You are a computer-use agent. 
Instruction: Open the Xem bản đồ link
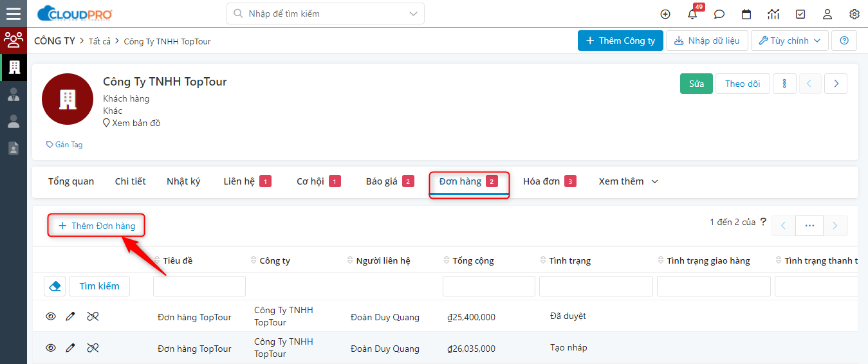(132, 123)
